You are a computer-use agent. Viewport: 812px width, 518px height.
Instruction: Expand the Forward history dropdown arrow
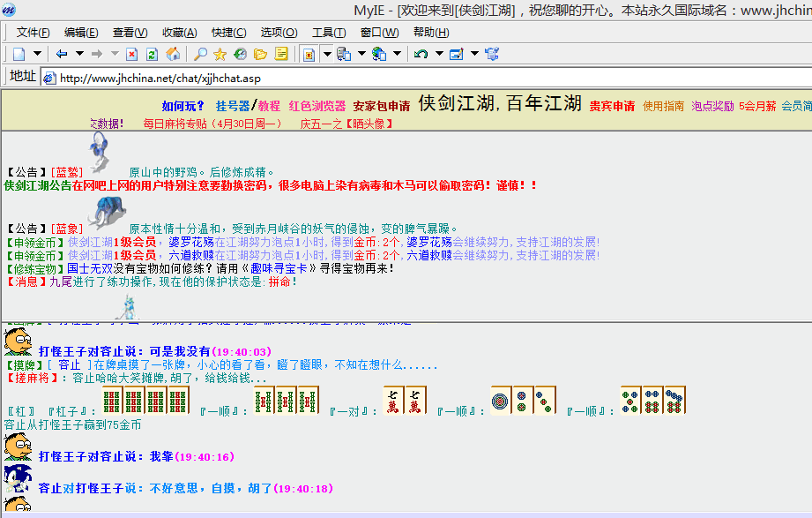(x=115, y=54)
